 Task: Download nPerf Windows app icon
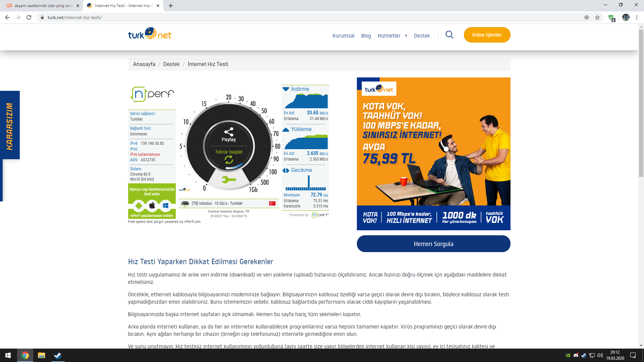point(165,205)
